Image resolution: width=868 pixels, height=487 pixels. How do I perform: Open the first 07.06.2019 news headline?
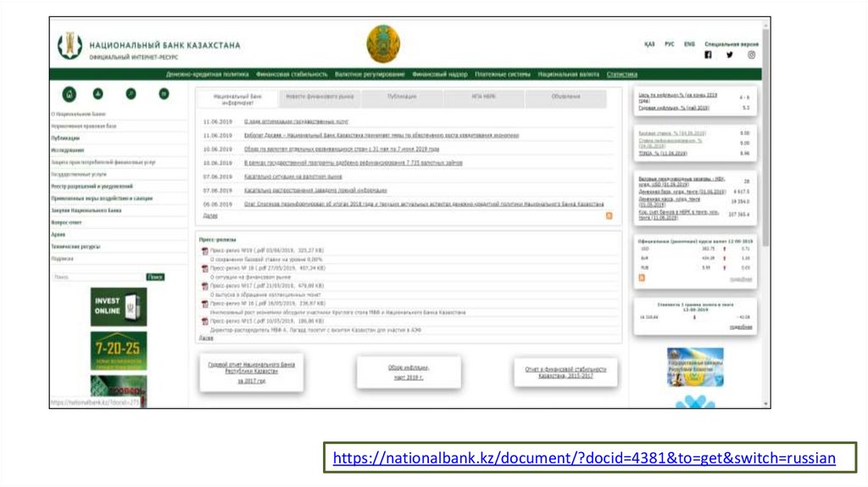292,176
